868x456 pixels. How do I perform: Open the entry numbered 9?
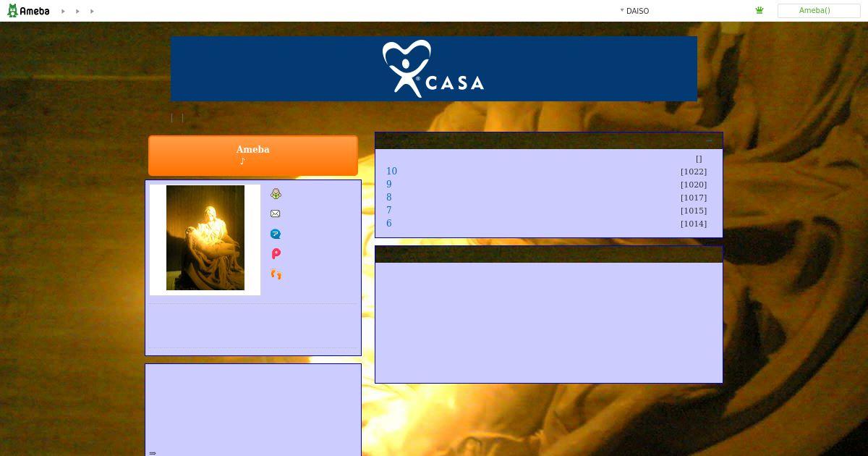pyautogui.click(x=388, y=185)
